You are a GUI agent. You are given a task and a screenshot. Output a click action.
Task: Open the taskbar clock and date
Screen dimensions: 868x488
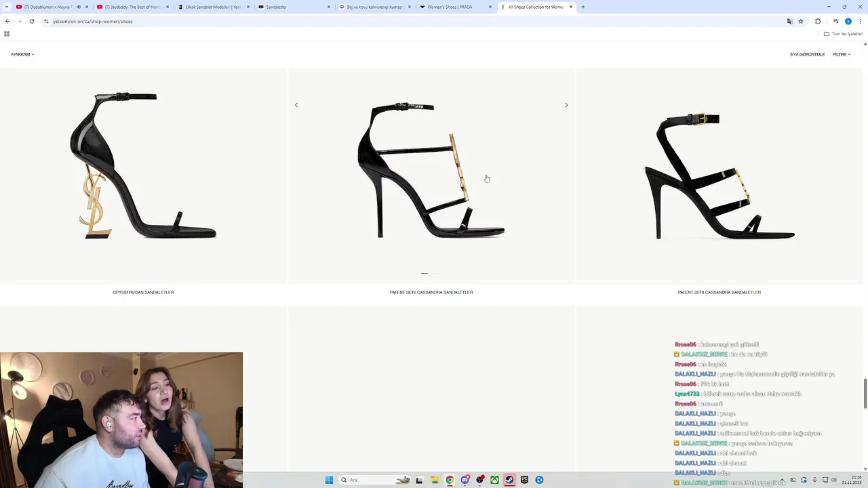pos(852,480)
